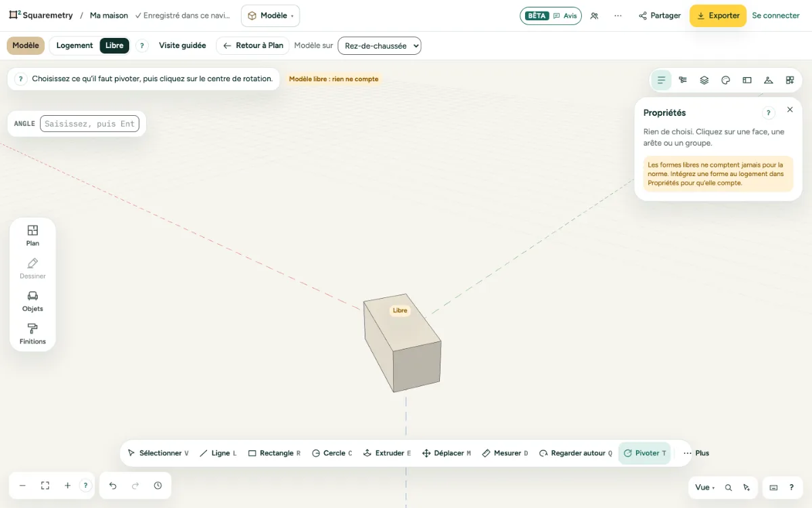Image resolution: width=812 pixels, height=508 pixels.
Task: Activate the Mesurer tool
Action: 505,453
